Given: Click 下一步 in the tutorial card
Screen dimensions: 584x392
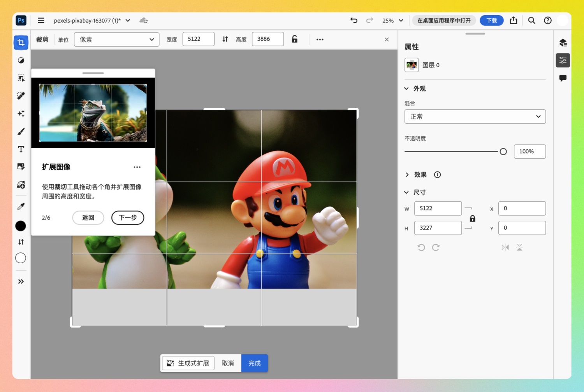Looking at the screenshot, I should [128, 218].
